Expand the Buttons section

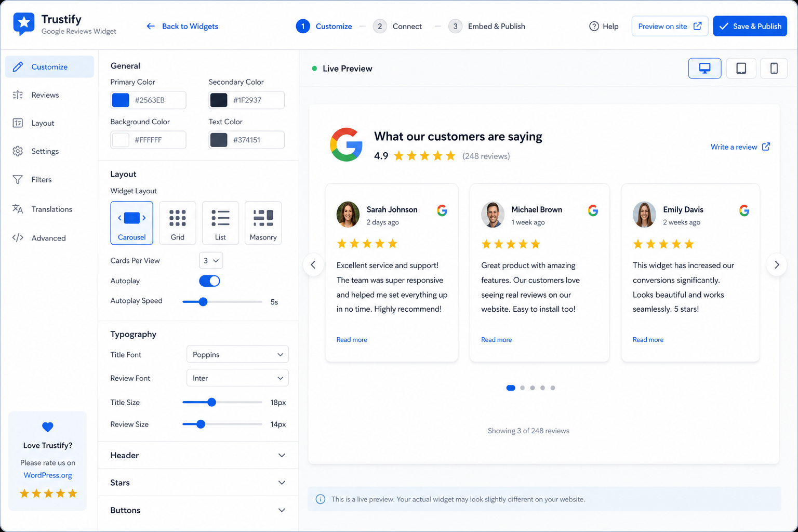click(x=198, y=510)
